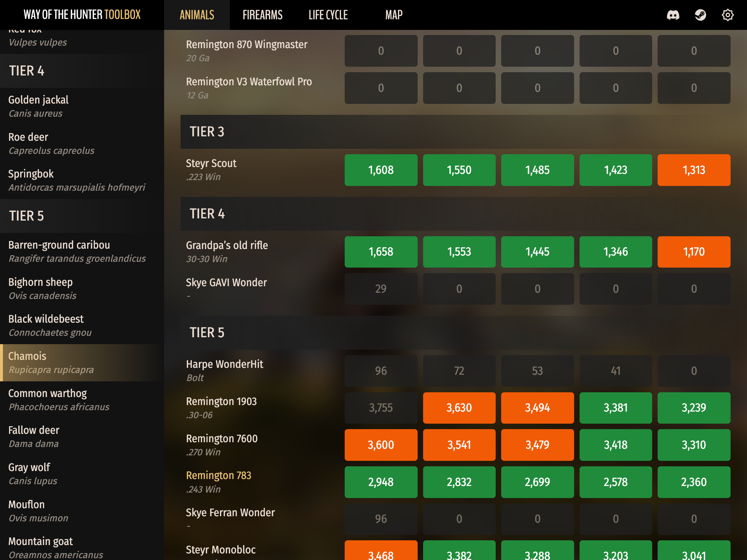
Task: Click the Steyr Scout 1,313 orange cell
Action: tap(694, 170)
